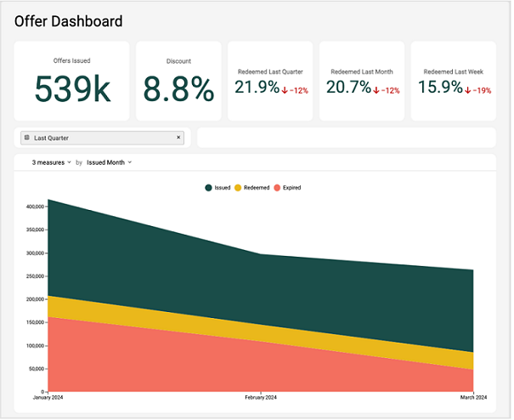Click the dark green Issued color dot
The height and width of the screenshot is (420, 514).
[208, 187]
